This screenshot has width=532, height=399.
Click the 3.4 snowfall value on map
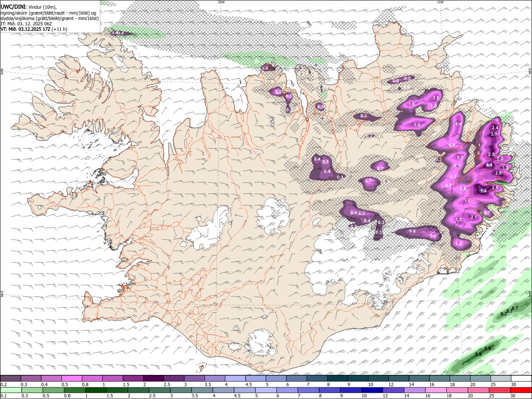pos(483,191)
